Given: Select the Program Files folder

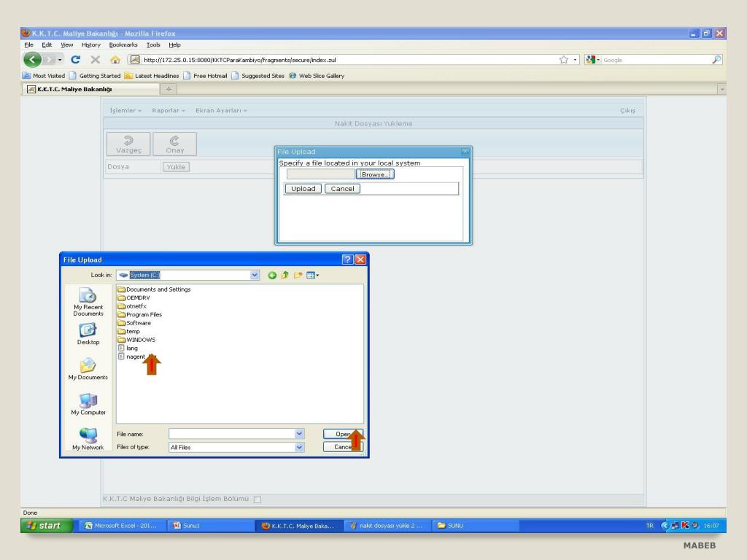Looking at the screenshot, I should pyautogui.click(x=140, y=315).
